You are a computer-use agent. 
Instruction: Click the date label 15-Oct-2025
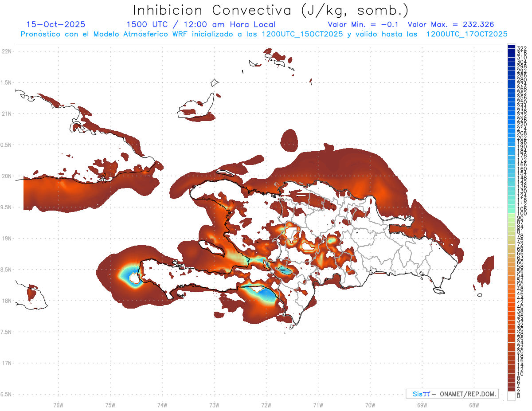(x=56, y=24)
